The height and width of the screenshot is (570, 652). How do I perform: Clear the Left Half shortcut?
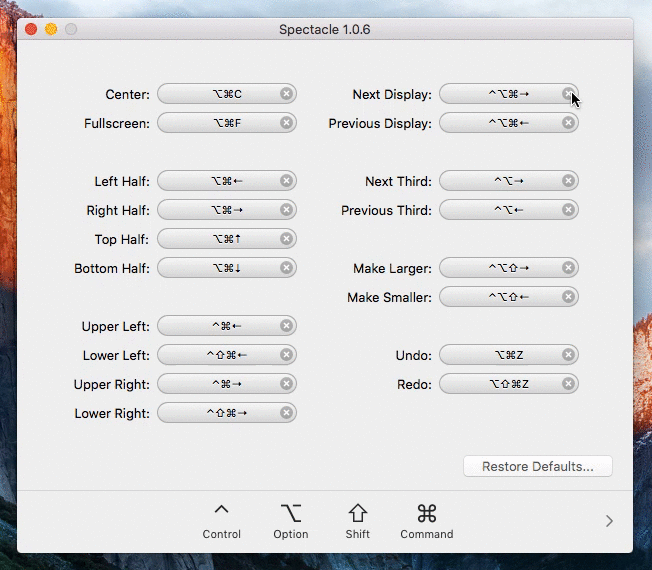coord(286,181)
